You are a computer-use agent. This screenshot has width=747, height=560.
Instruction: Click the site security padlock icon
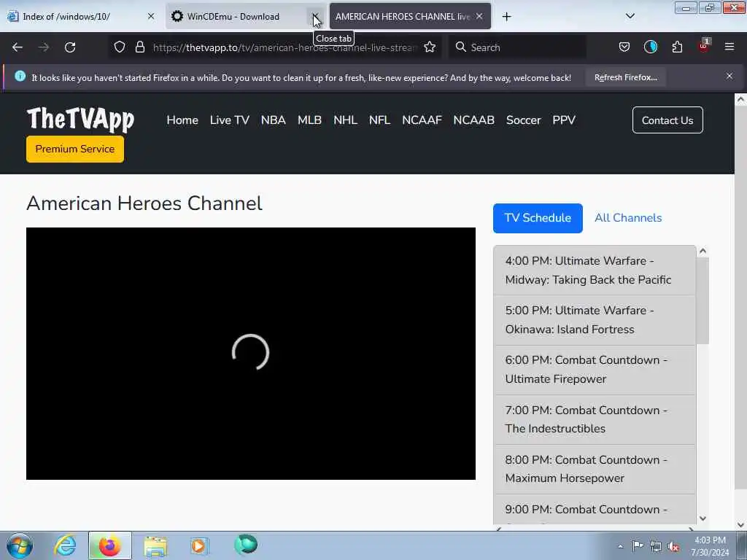[139, 47]
